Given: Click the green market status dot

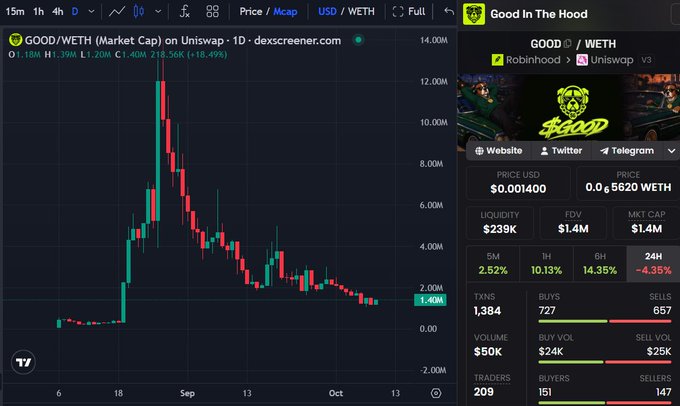Looking at the screenshot, I should click(358, 40).
